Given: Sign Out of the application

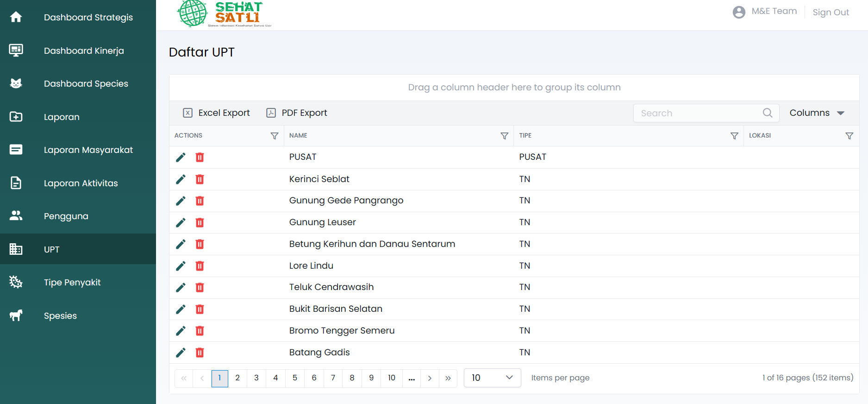Looking at the screenshot, I should (x=831, y=12).
